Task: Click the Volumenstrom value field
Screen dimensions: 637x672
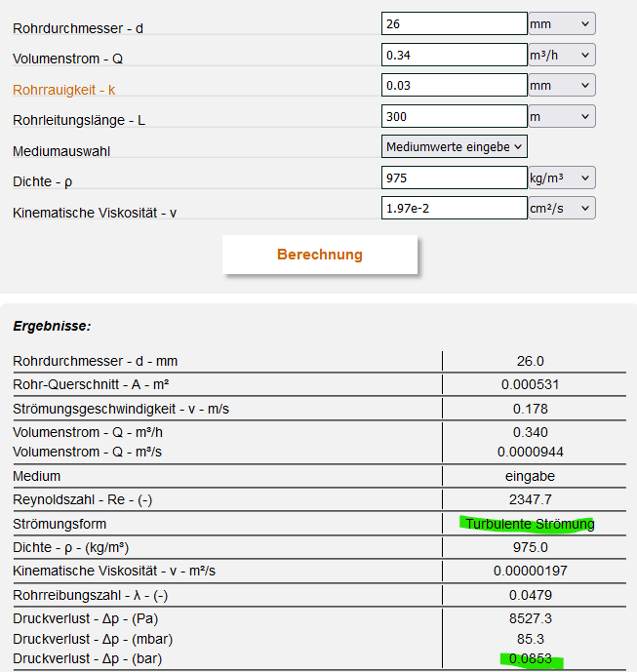Action: [454, 55]
